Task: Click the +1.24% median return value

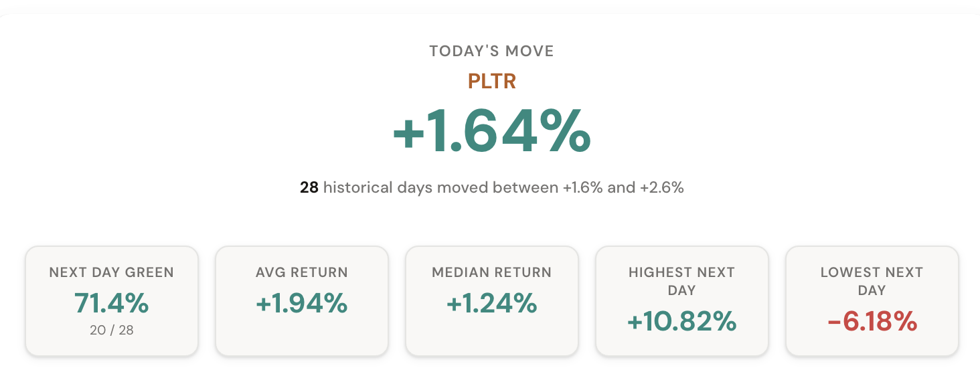Action: (x=491, y=303)
